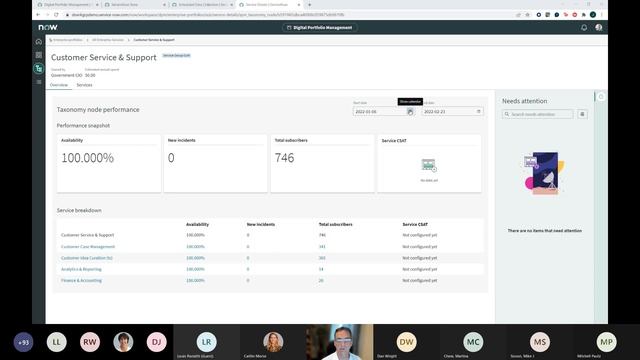
Task: Click the Availability 100.000% snapshot card
Action: (109, 163)
